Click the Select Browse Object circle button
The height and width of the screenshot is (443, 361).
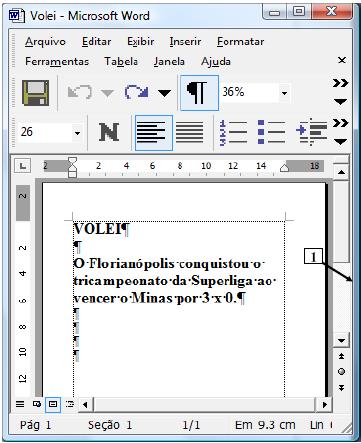point(341,372)
